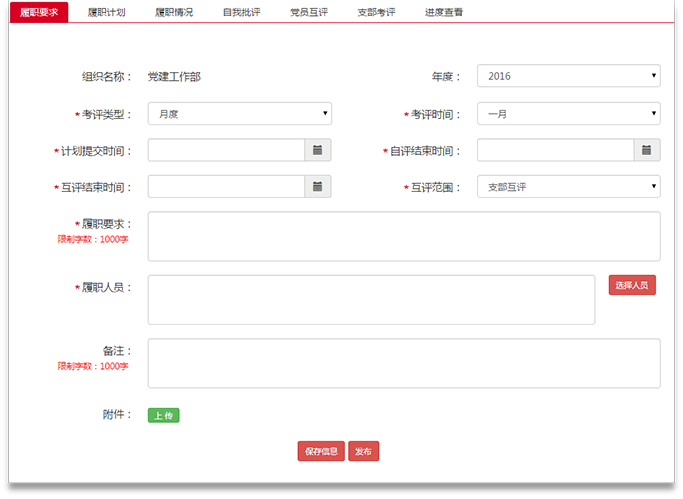This screenshot has height=499, width=683.
Task: Click into the 备注 text area
Action: pyautogui.click(x=404, y=363)
